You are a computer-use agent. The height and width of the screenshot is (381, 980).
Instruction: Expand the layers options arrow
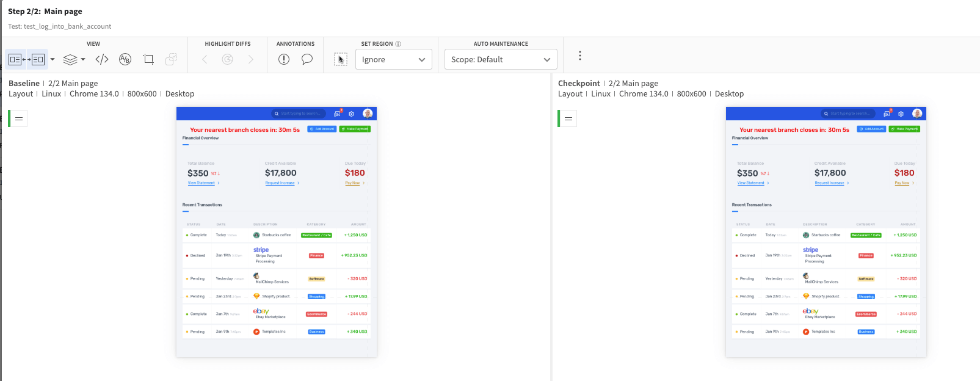point(83,59)
